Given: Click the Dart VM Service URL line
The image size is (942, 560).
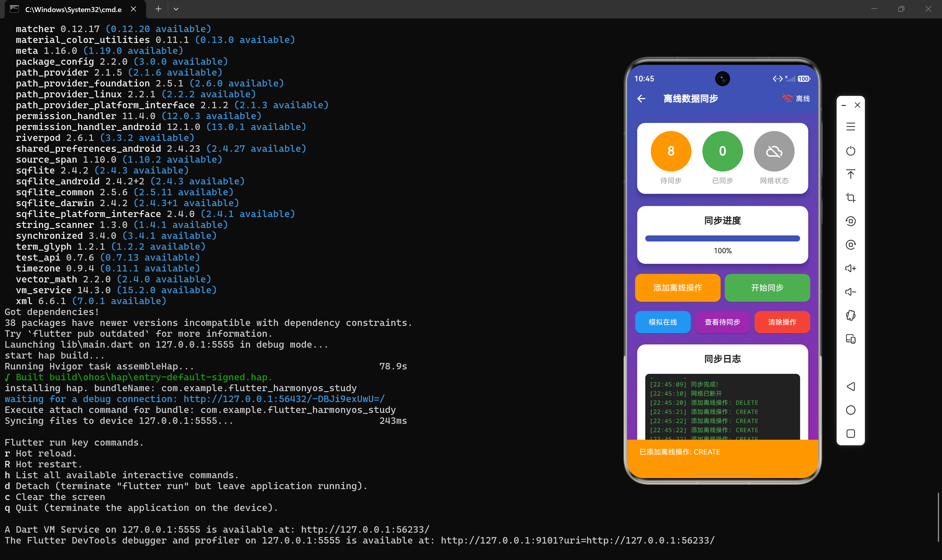Looking at the screenshot, I should tap(217, 530).
